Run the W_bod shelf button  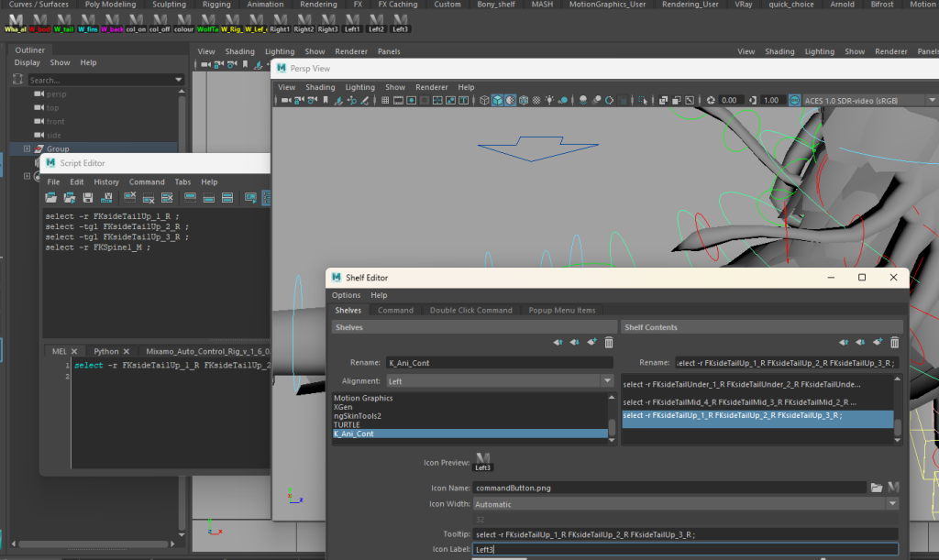click(39, 23)
